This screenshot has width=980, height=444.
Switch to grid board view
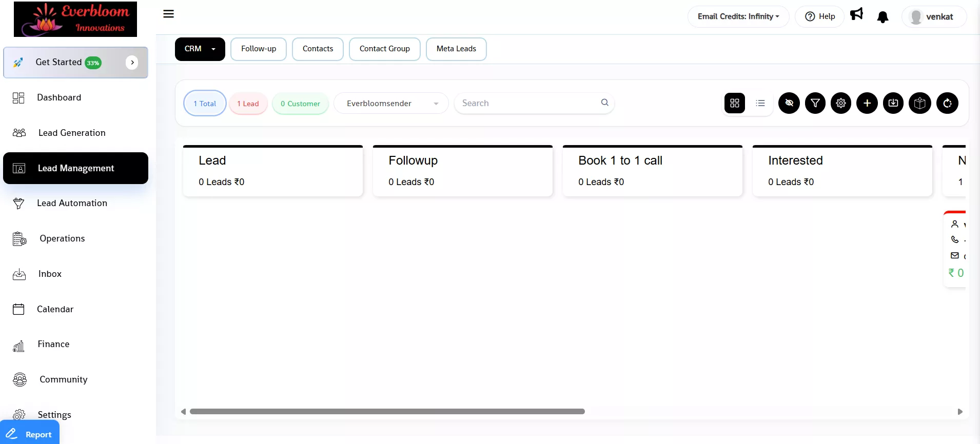tap(735, 103)
